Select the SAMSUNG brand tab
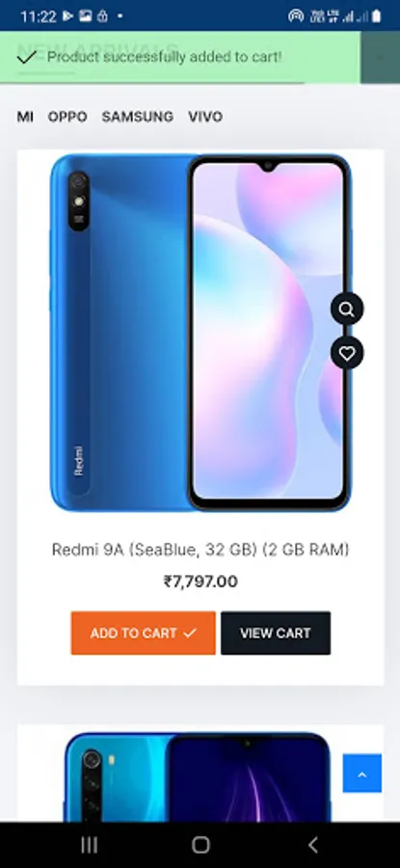The image size is (400, 868). 137,117
